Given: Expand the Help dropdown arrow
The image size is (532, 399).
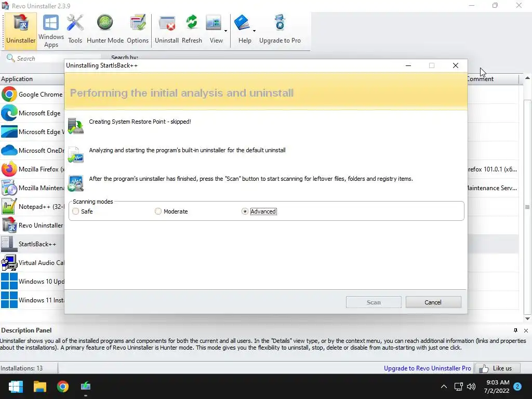Looking at the screenshot, I should pos(254,31).
